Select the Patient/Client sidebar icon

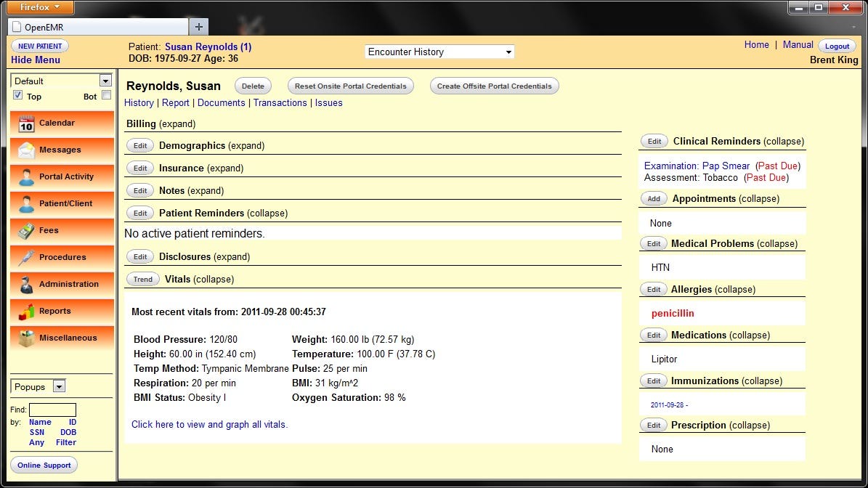[x=26, y=203]
